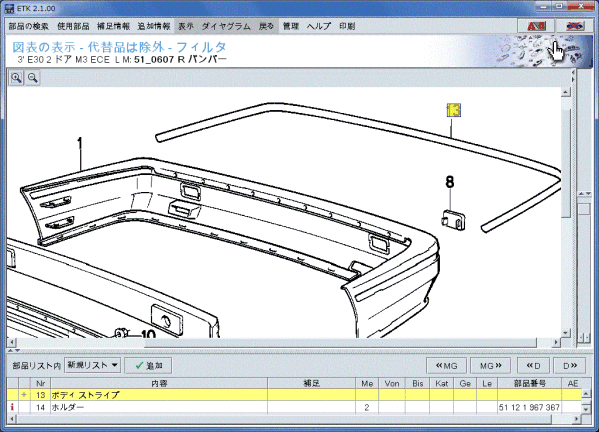Screen dimensions: 599x432
Task: Click the red info icon on row 14
Action: (x=12, y=407)
